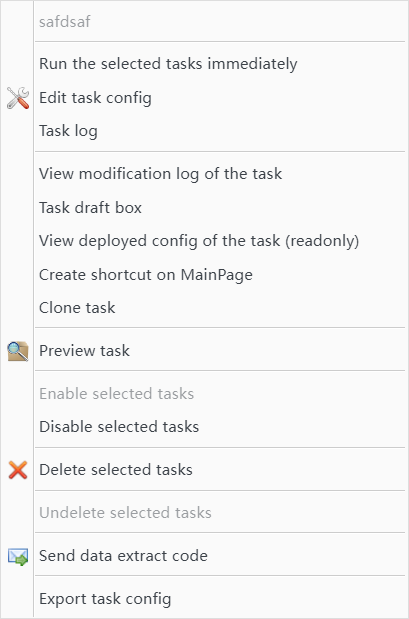Screen dimensions: 409x619
Task: Click the safdsaf header label
Action: pos(65,21)
